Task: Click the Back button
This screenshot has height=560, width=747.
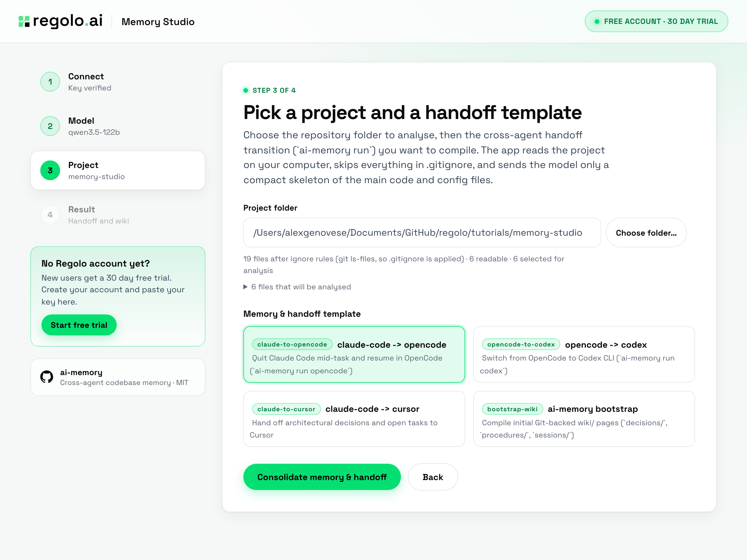Action: click(x=433, y=477)
